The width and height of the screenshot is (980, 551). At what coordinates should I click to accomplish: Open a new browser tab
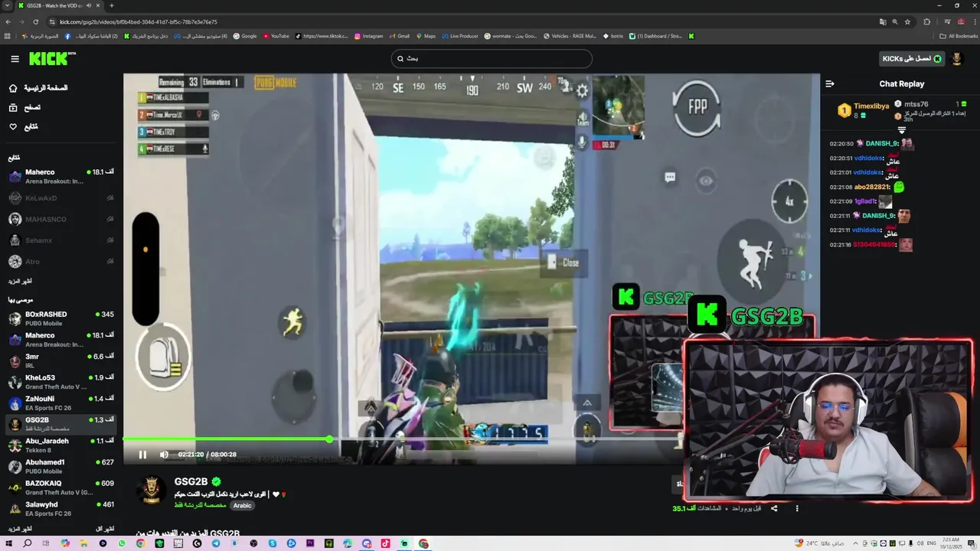(x=111, y=5)
